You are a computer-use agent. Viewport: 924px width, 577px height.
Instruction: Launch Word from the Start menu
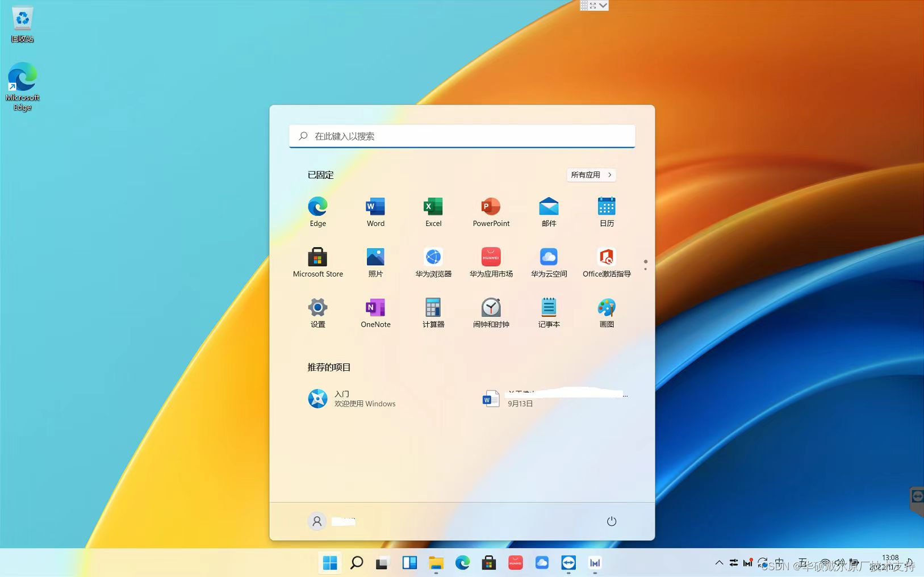point(375,212)
